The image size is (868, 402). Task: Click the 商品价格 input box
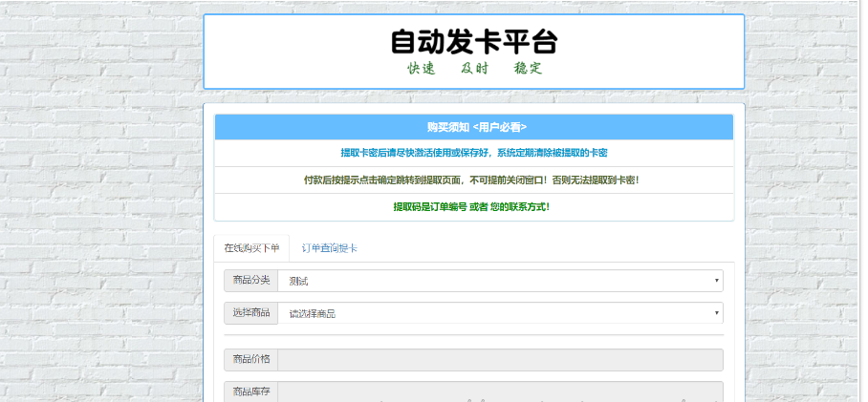tap(500, 360)
